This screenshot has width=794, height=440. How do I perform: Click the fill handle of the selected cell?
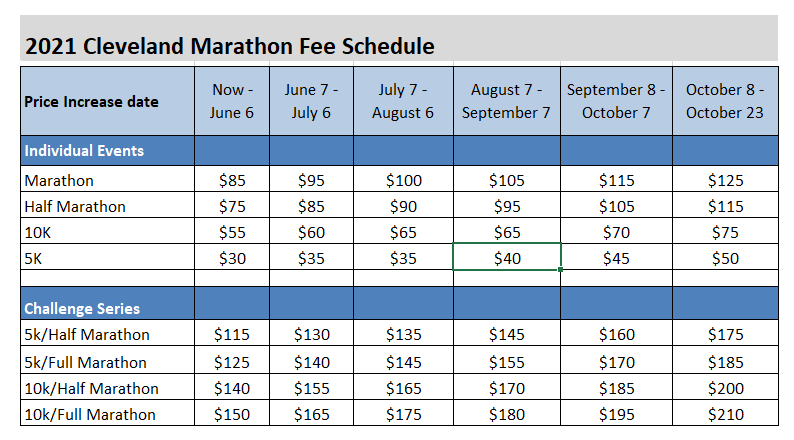click(x=561, y=270)
